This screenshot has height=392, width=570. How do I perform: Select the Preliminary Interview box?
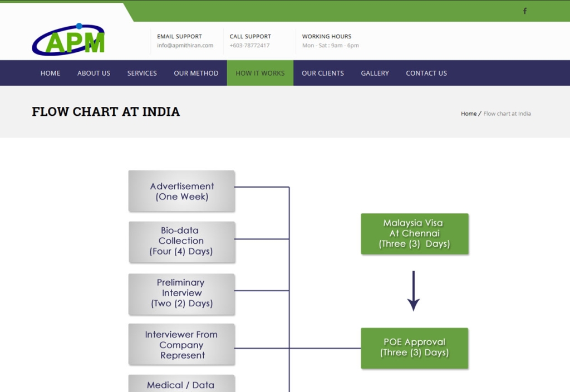coord(181,293)
